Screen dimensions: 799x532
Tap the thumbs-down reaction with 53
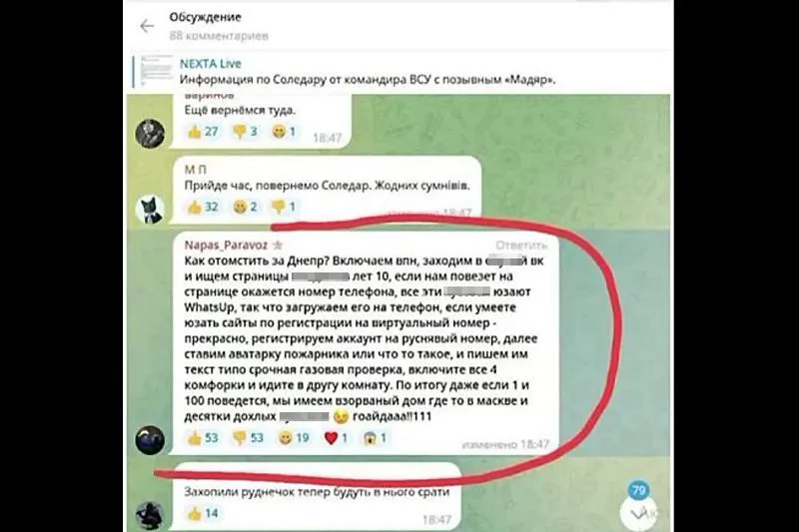click(248, 438)
